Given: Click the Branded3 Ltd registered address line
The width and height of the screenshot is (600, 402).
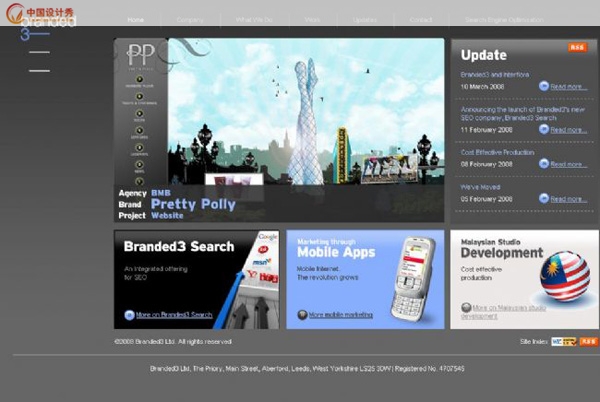Looking at the screenshot, I should pyautogui.click(x=307, y=369).
